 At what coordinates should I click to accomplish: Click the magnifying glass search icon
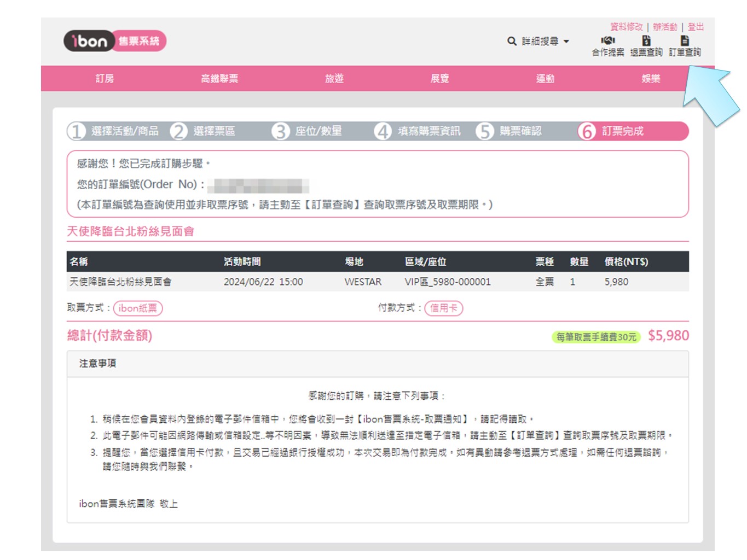[512, 41]
